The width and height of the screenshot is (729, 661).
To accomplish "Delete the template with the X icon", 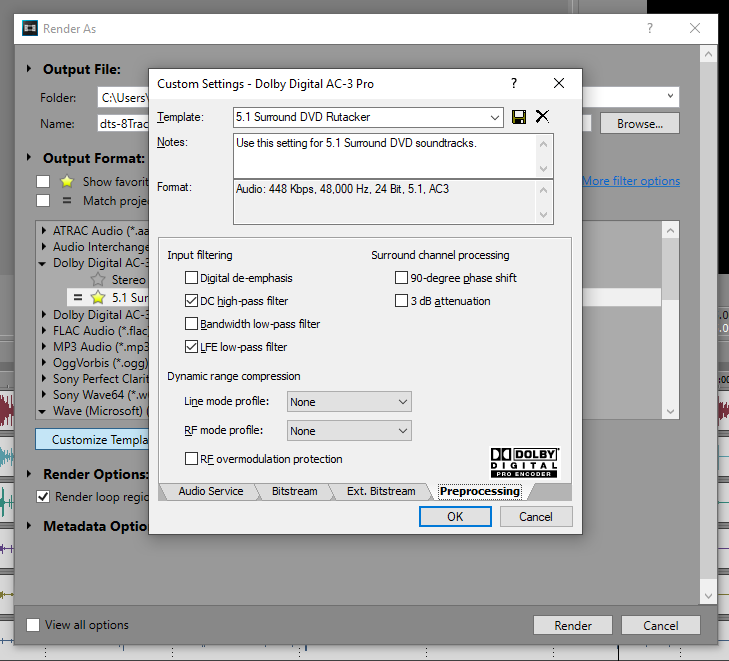I will pos(542,116).
